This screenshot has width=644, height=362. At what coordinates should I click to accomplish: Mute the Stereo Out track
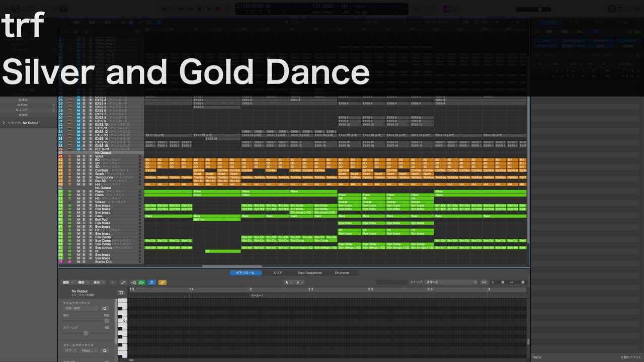[78, 262]
